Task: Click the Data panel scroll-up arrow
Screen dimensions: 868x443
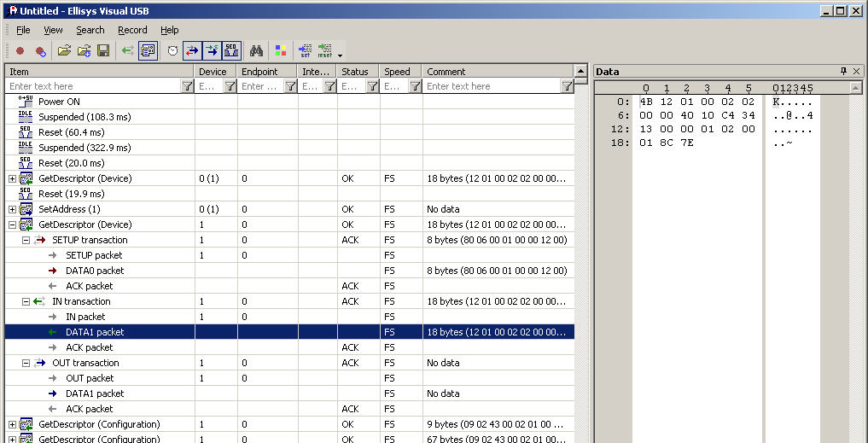Action: coord(855,88)
